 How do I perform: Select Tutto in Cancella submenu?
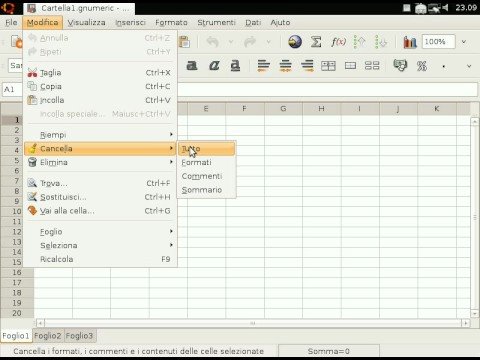[x=206, y=149]
